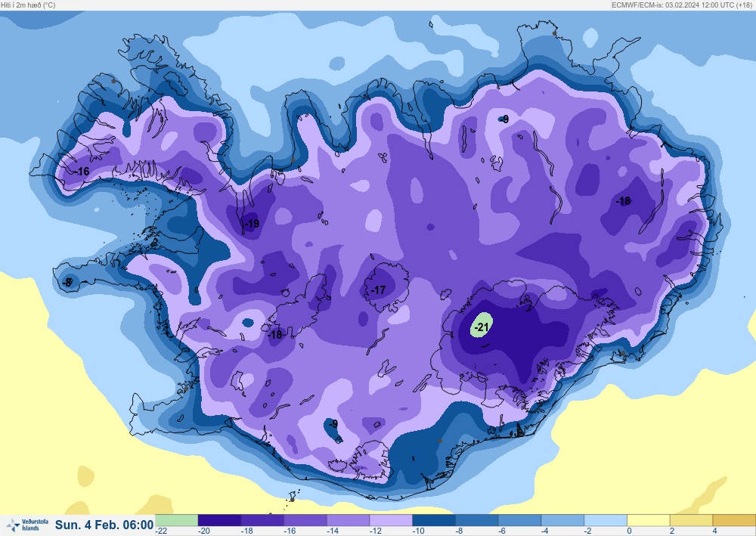Select the yellow swatch between 2 and 4
756x536 pixels.
(692, 520)
